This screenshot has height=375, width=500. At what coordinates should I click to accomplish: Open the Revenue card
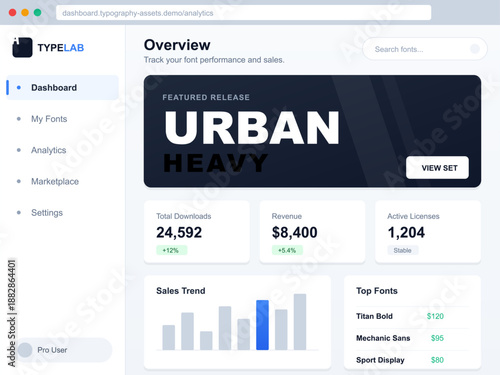pyautogui.click(x=312, y=232)
